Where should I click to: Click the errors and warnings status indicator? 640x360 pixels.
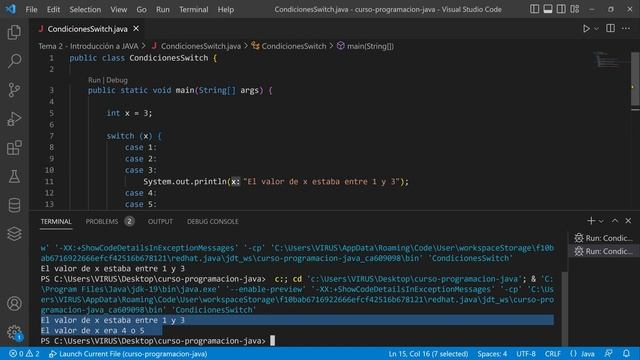(x=24, y=354)
